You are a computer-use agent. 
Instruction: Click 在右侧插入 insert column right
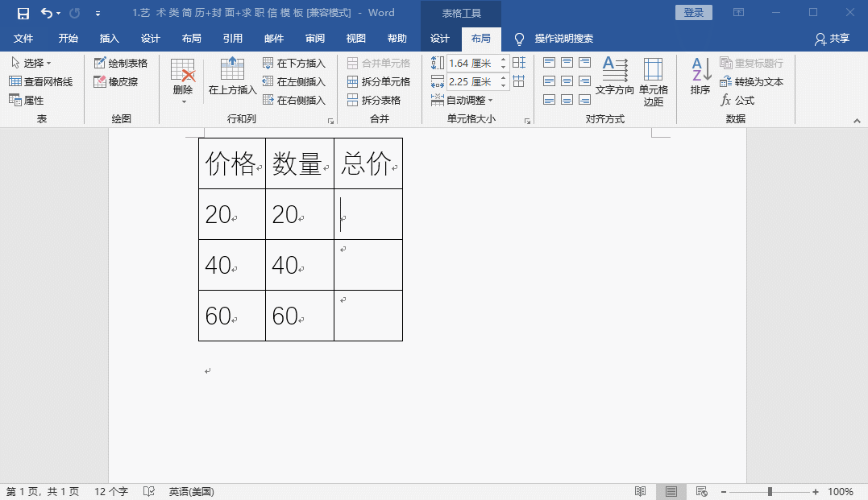coord(294,100)
